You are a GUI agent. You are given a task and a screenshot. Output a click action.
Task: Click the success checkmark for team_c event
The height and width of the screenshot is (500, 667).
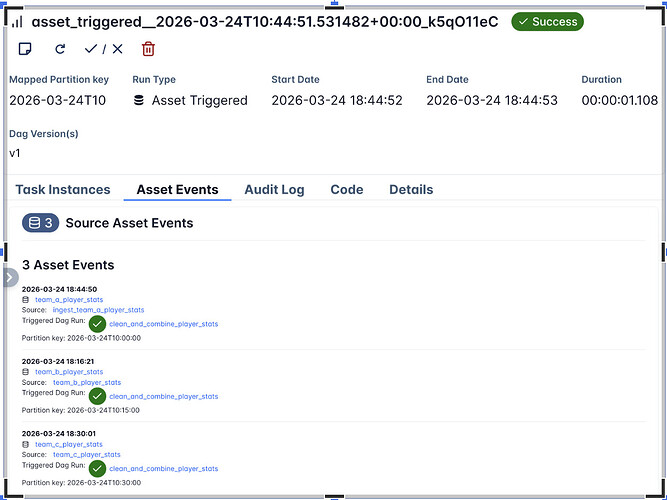(x=97, y=468)
